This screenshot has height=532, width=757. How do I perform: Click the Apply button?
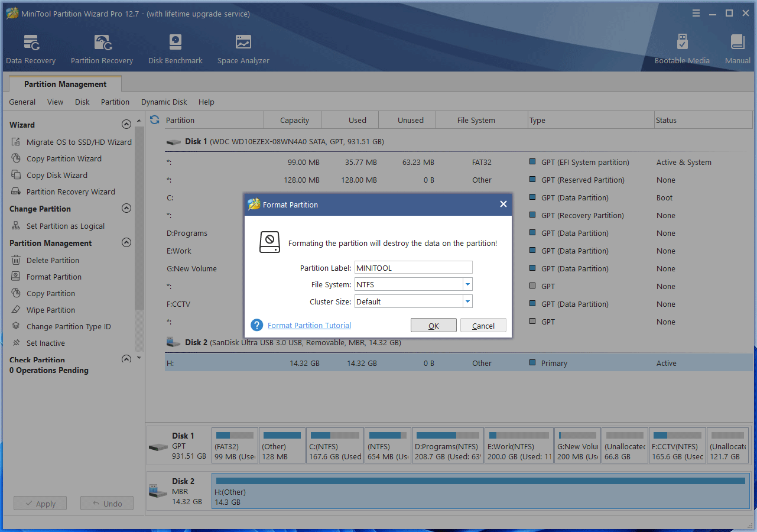40,504
